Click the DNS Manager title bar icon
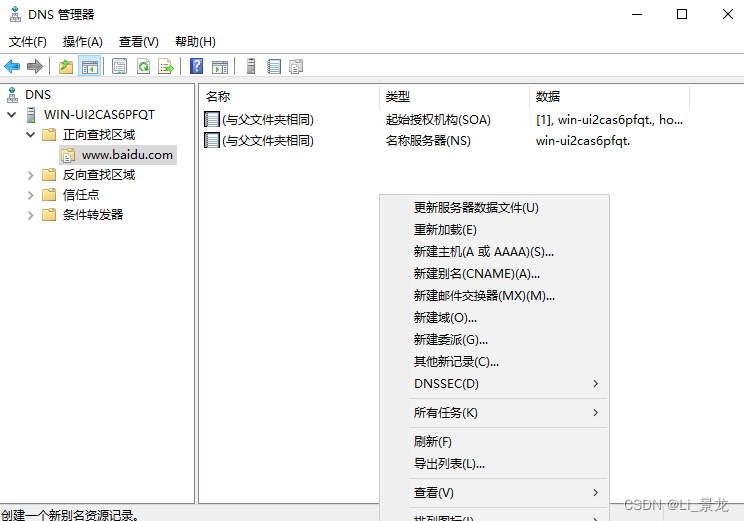 (x=15, y=14)
